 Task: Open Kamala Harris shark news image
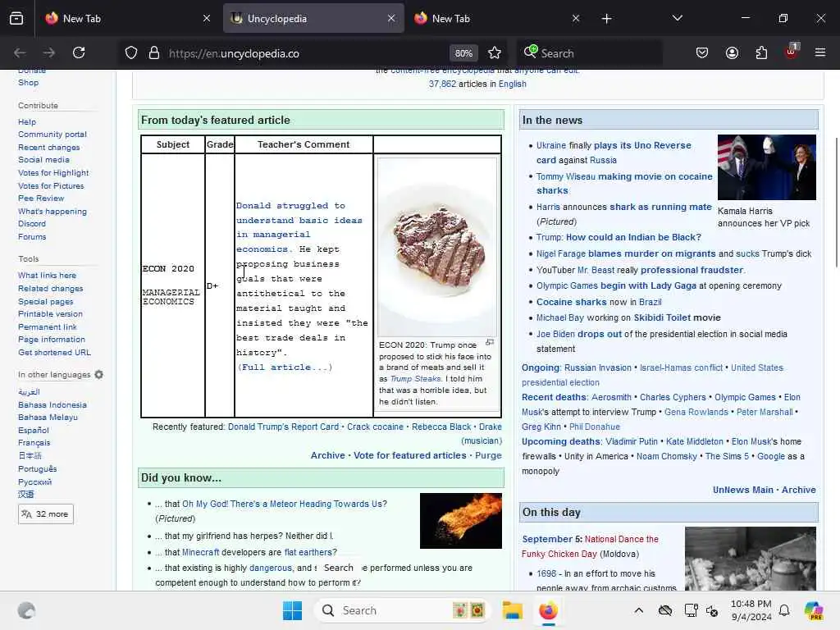(767, 167)
